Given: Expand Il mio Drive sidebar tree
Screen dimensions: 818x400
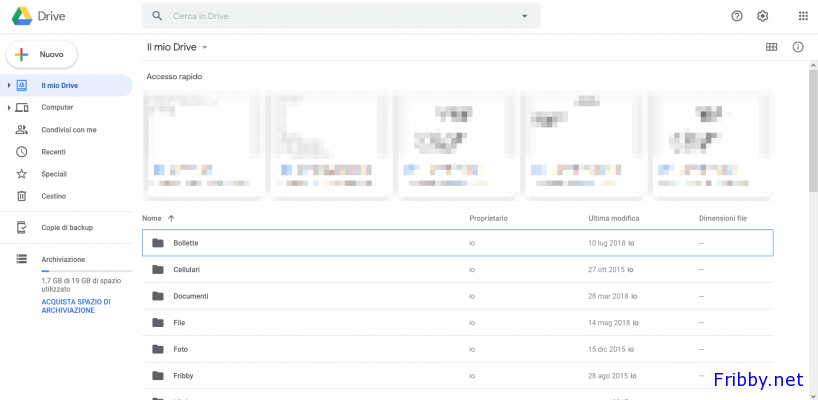Looking at the screenshot, I should coord(9,86).
